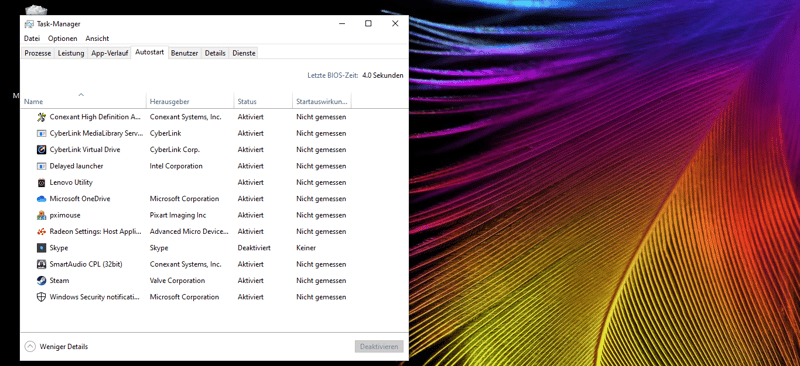Click the Microsoft OneDrive cloud icon
Viewport: 800px width, 366px height.
pyautogui.click(x=41, y=199)
